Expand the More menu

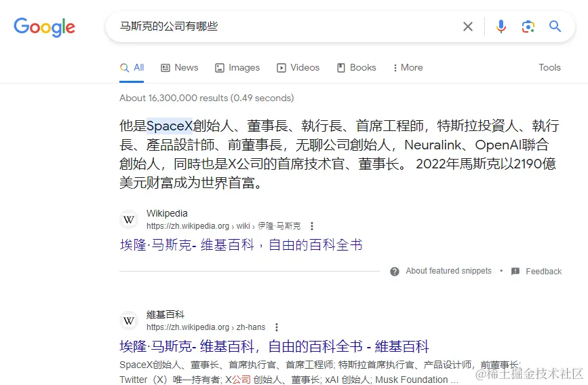(408, 68)
